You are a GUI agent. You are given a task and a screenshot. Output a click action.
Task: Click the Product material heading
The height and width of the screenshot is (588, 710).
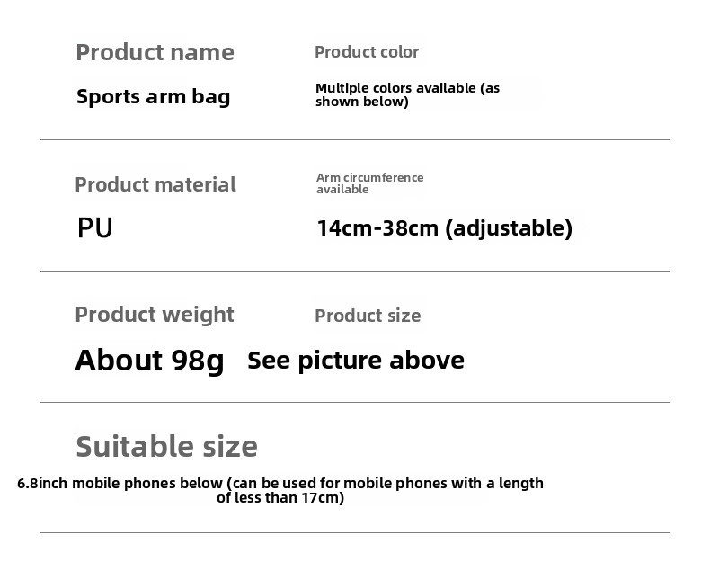[x=155, y=184]
